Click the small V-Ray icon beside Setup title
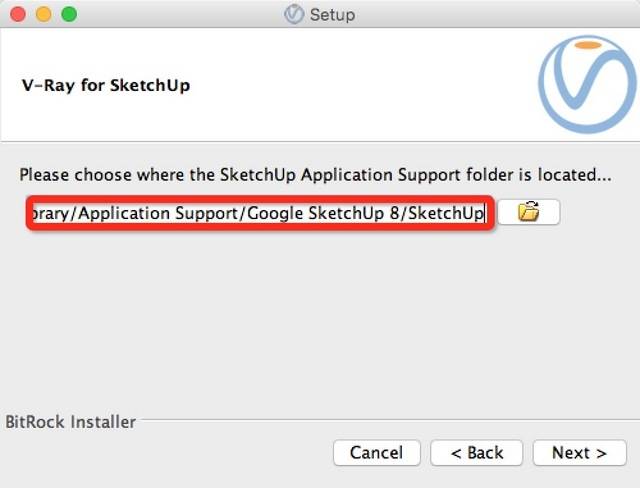This screenshot has height=488, width=640. click(294, 15)
